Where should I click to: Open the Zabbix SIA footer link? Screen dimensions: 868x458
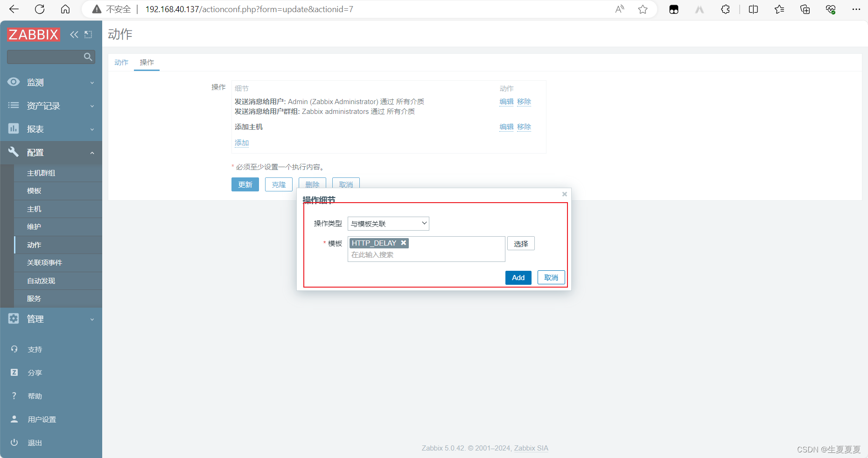click(531, 448)
